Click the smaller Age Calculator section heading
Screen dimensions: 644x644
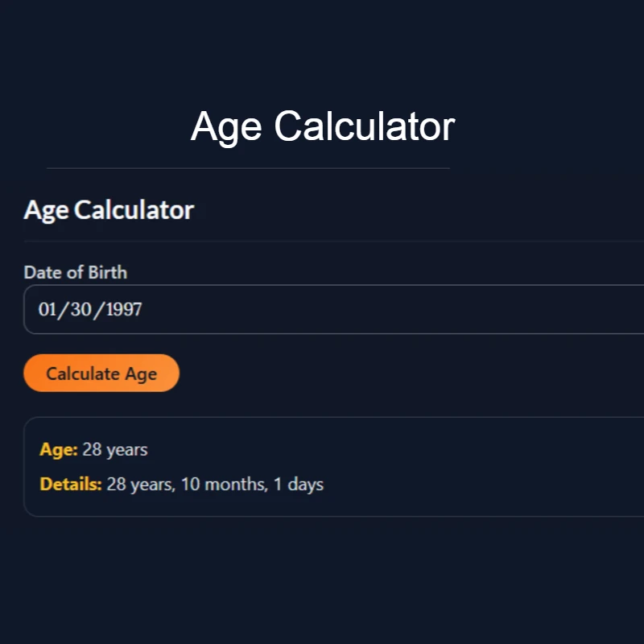(109, 210)
